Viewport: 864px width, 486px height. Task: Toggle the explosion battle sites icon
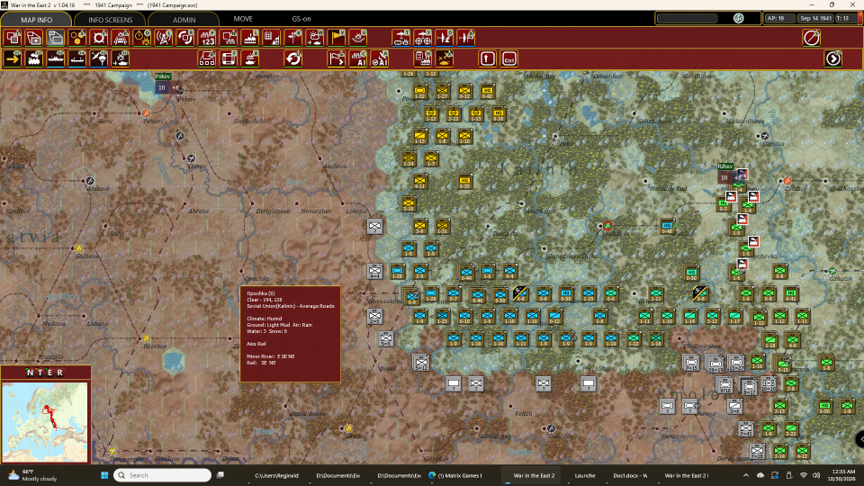point(358,38)
